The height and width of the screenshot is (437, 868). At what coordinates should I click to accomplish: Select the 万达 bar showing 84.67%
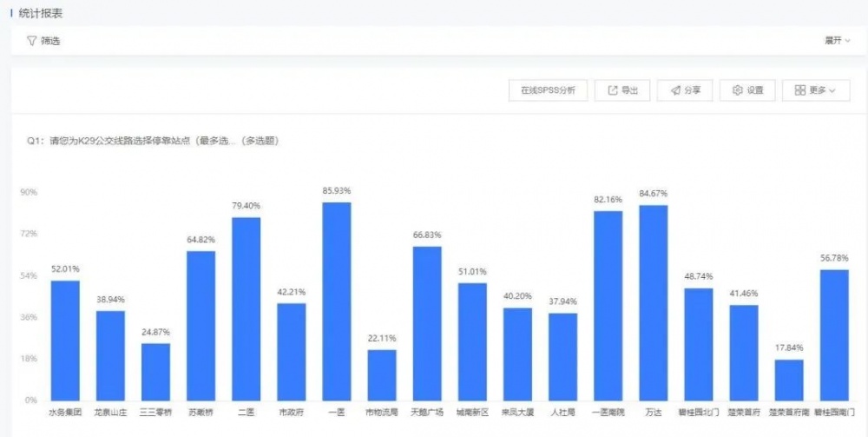[x=654, y=302]
